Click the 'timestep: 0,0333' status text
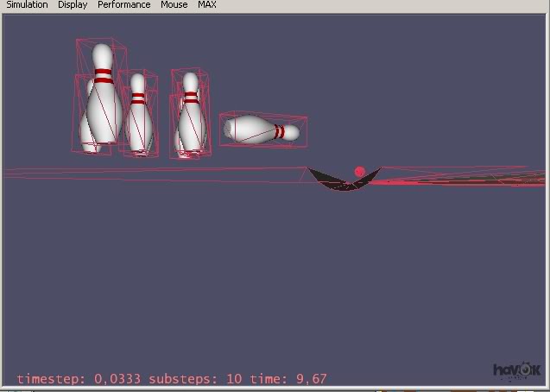550x392 pixels. (x=79, y=379)
